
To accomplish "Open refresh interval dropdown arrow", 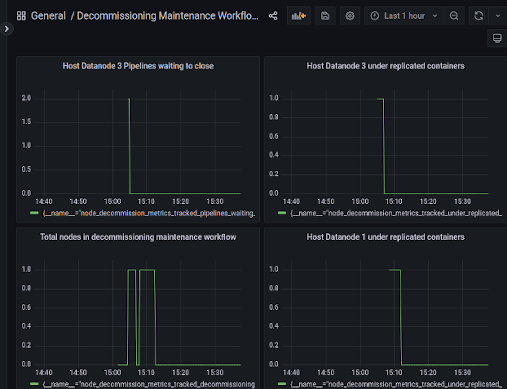I will pyautogui.click(x=498, y=16).
